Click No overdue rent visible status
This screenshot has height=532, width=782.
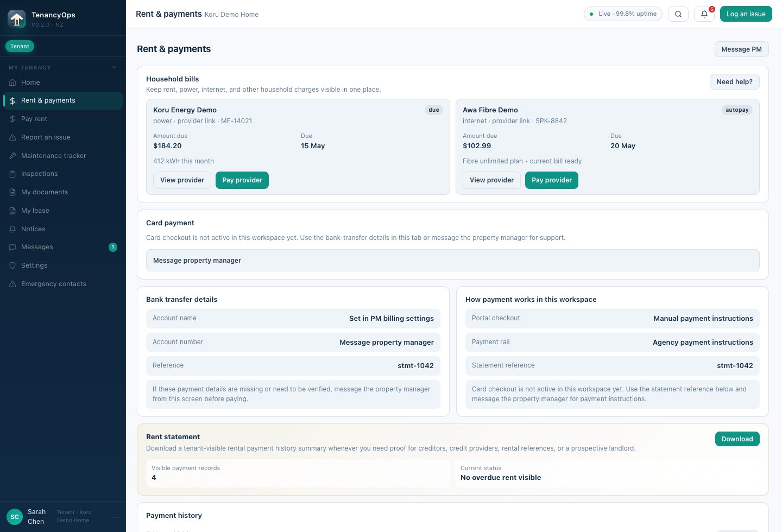click(x=501, y=478)
